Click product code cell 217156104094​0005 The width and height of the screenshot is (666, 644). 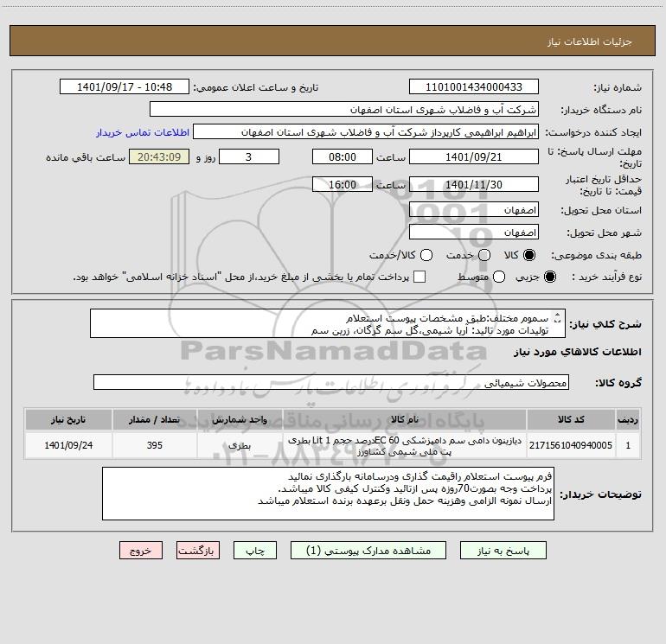[x=571, y=445]
